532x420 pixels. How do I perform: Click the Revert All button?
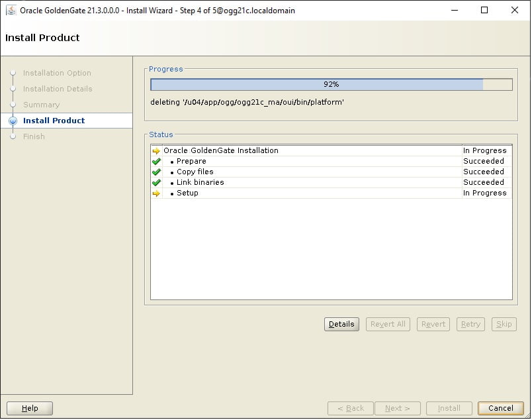tap(388, 324)
